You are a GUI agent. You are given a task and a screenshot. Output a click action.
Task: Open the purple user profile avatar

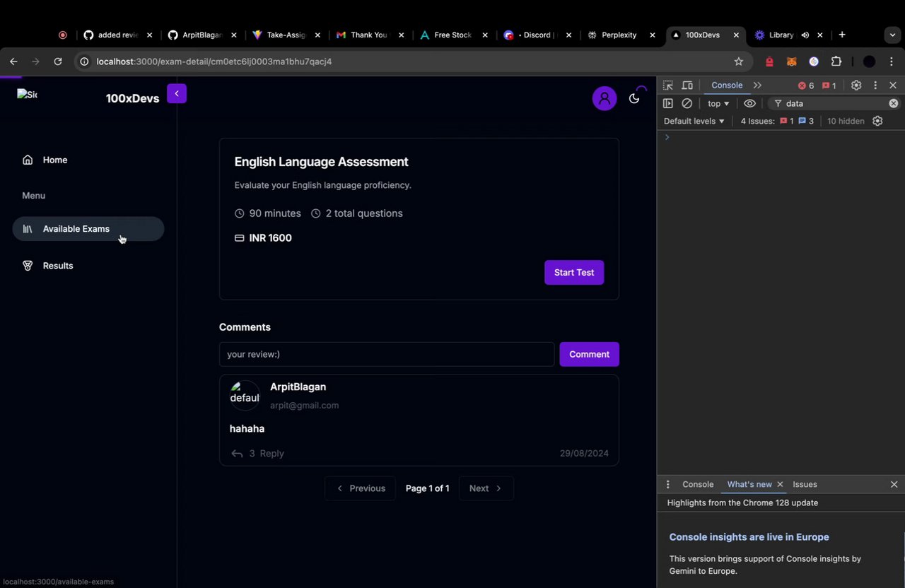(x=604, y=98)
